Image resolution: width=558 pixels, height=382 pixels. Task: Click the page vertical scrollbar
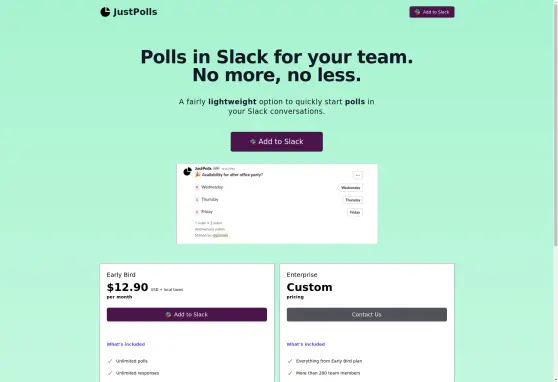point(556,191)
